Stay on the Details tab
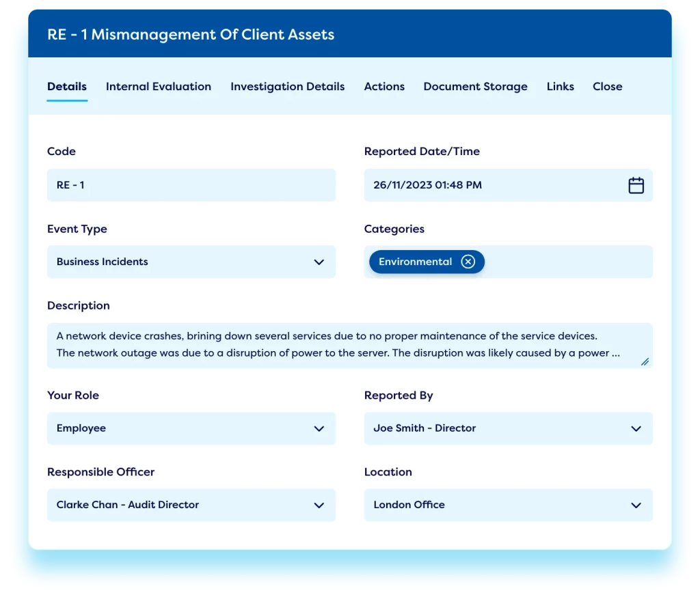This screenshot has width=700, height=597. 66,86
